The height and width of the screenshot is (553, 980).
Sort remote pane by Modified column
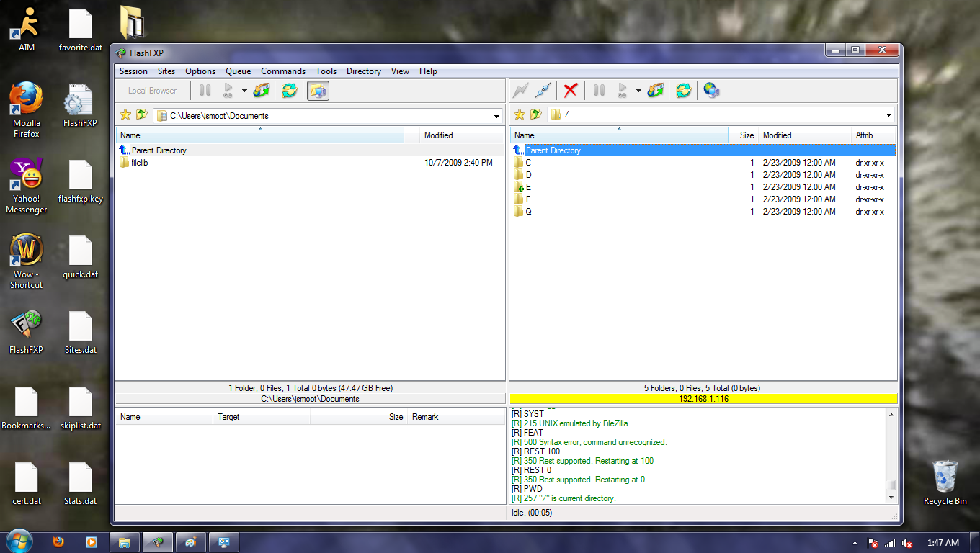(x=804, y=135)
